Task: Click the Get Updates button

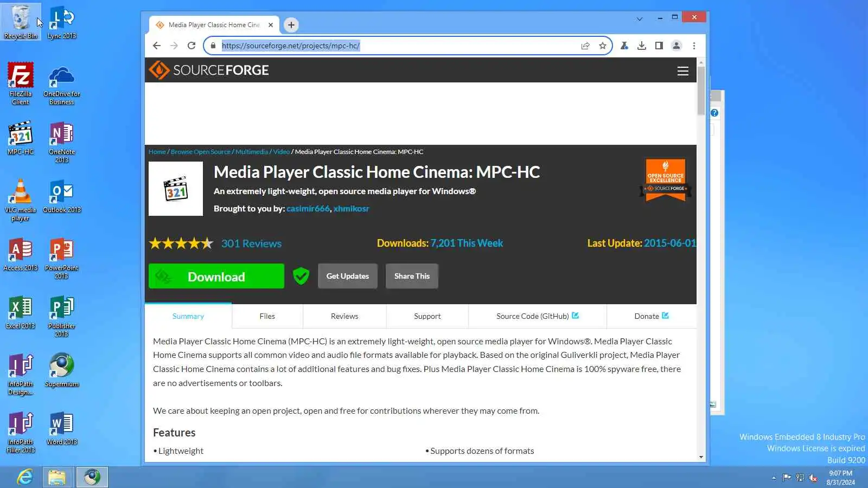Action: click(x=348, y=276)
